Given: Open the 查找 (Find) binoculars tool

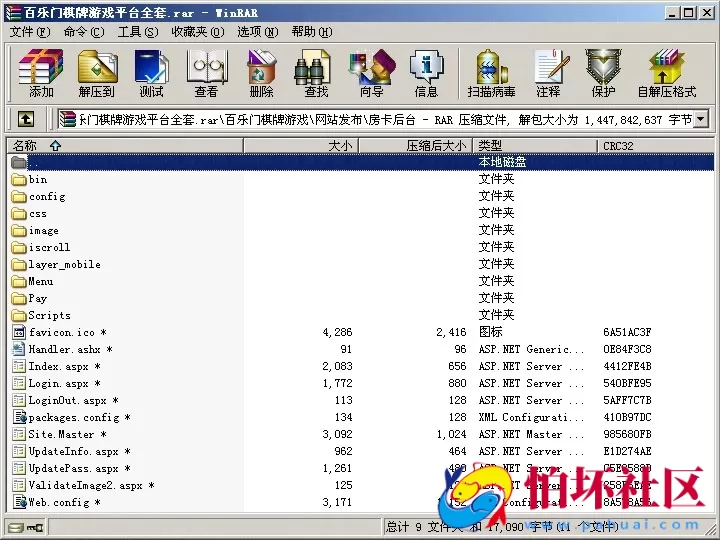Looking at the screenshot, I should pyautogui.click(x=316, y=73).
